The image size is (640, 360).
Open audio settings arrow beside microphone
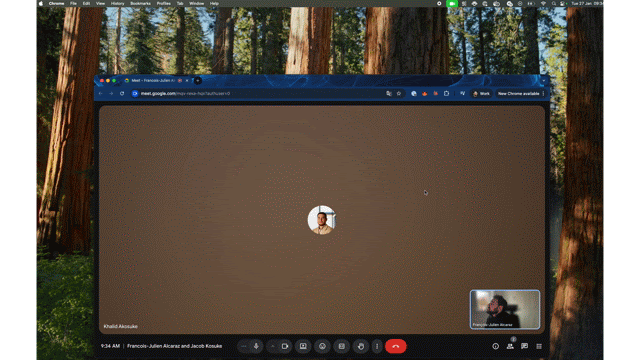(244, 346)
